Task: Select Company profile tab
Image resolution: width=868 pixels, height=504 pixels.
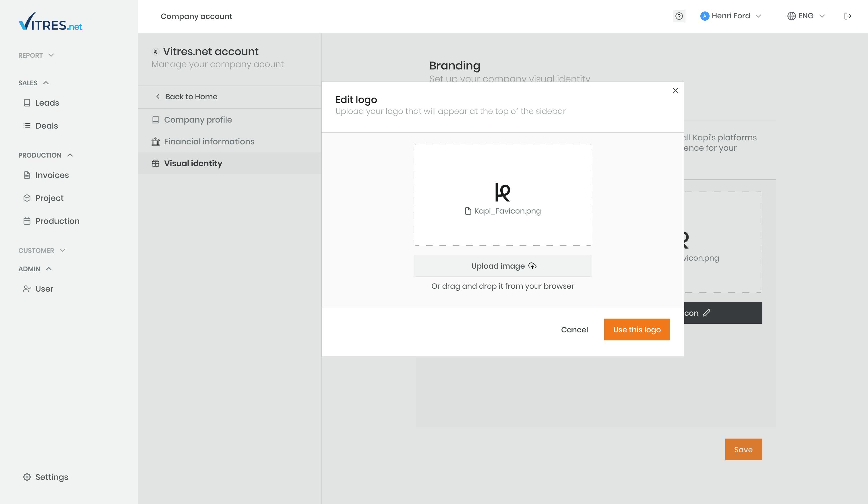Action: click(x=229, y=119)
